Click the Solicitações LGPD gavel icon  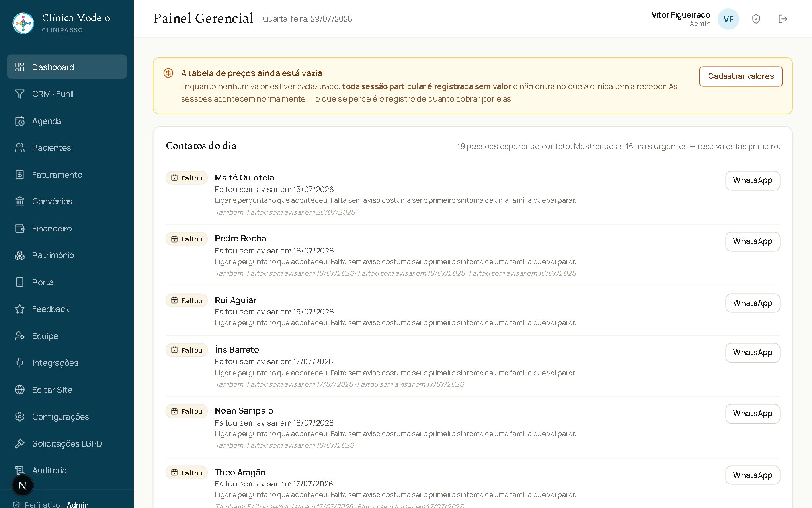20,443
